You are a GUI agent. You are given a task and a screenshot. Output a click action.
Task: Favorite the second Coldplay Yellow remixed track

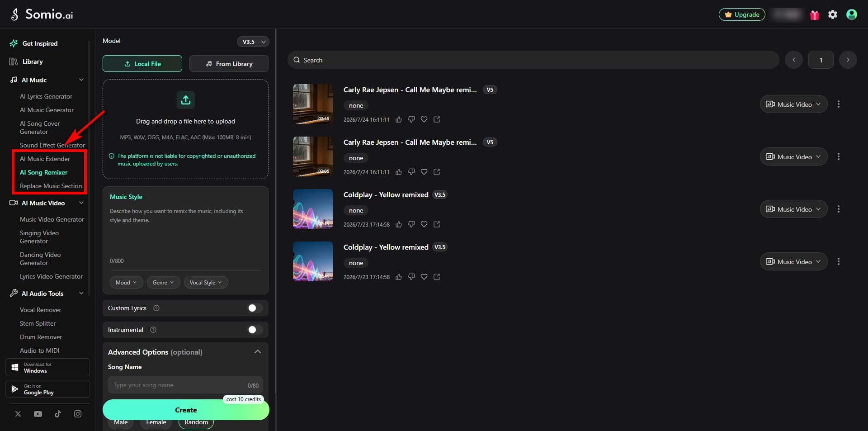click(x=424, y=277)
